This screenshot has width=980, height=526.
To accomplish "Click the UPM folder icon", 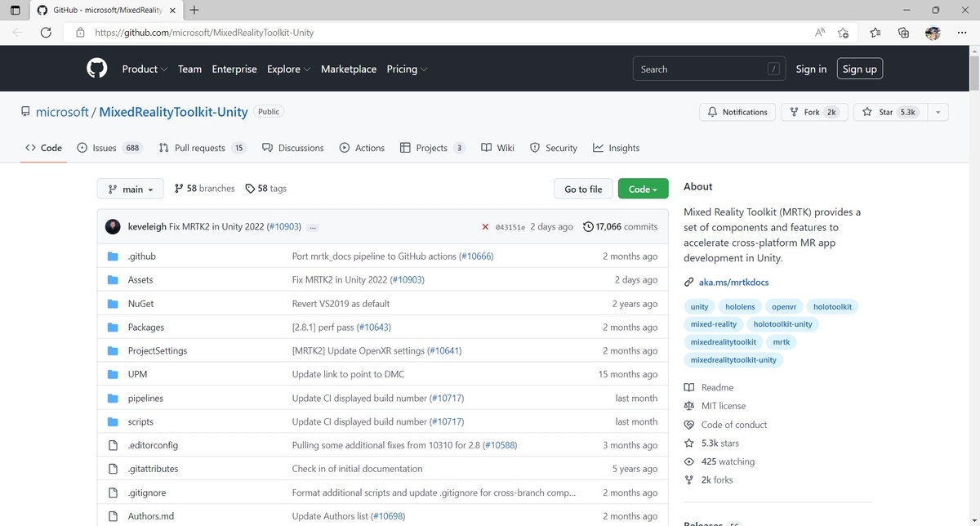I will (x=114, y=374).
